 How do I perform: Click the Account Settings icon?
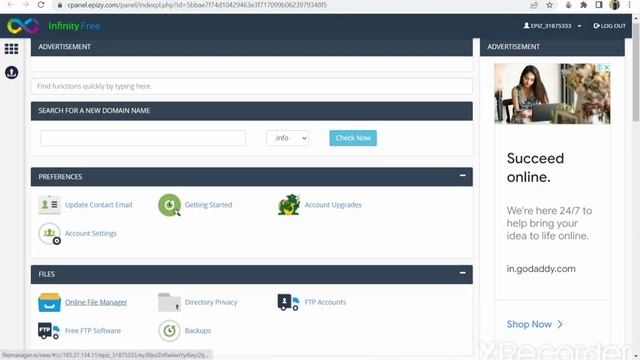point(49,233)
